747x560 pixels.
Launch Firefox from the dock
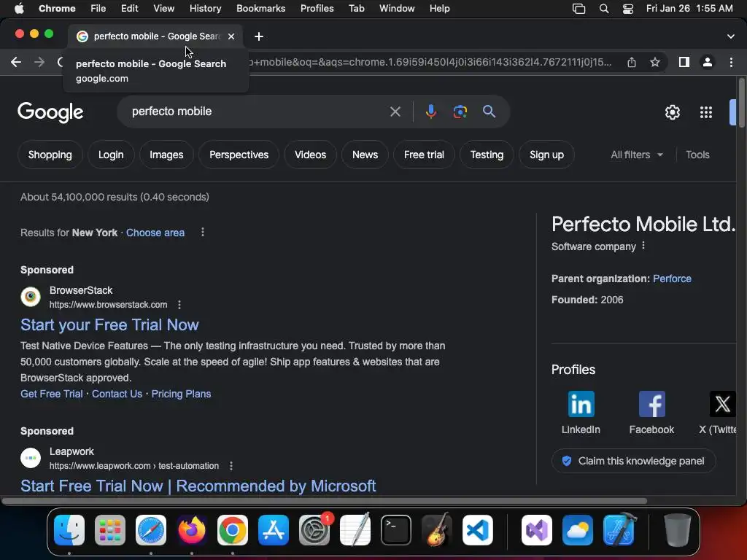[x=192, y=529]
